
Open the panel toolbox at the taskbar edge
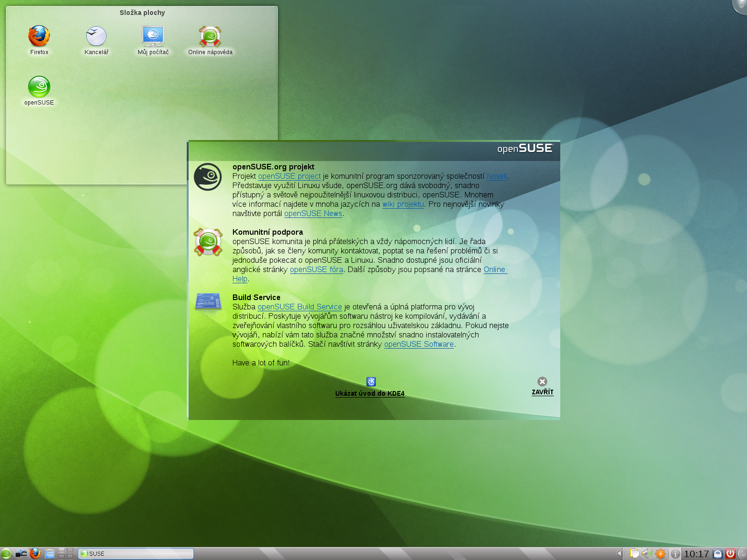click(x=742, y=554)
